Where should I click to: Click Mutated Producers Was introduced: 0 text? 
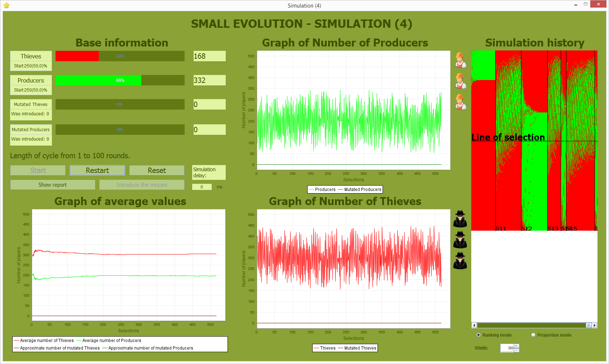click(30, 139)
